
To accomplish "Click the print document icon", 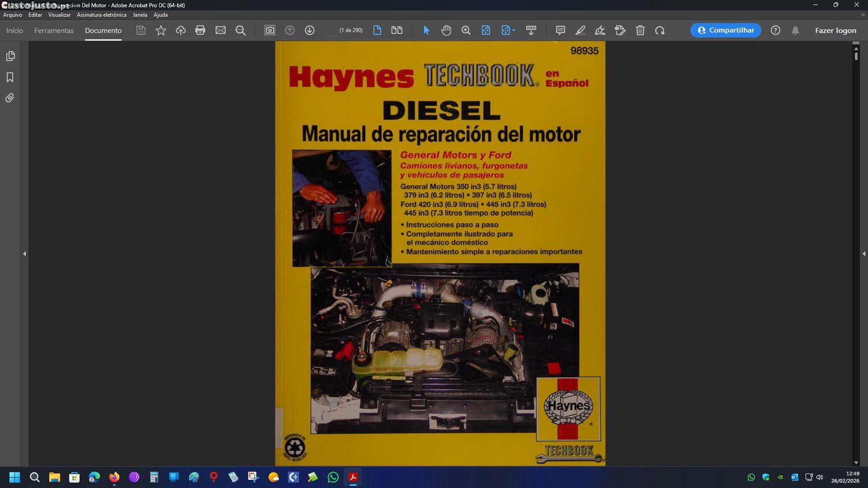I will coord(200,31).
